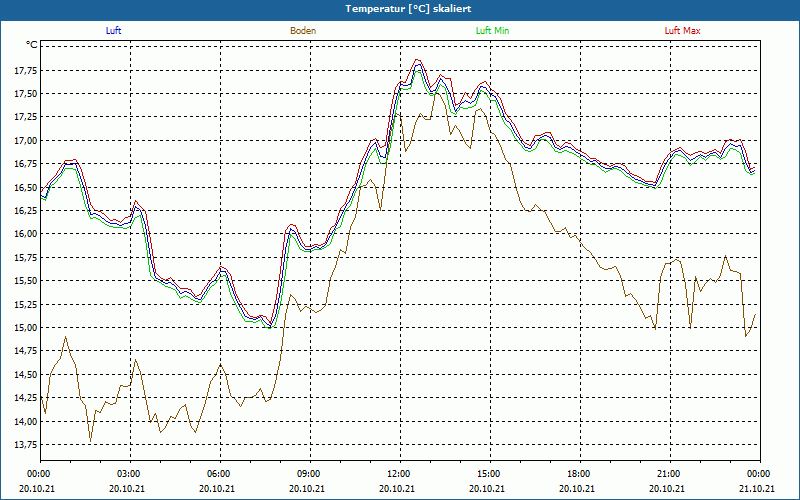The height and width of the screenshot is (500, 800).
Task: Select the 21:00 time axis label
Action: coord(668,474)
